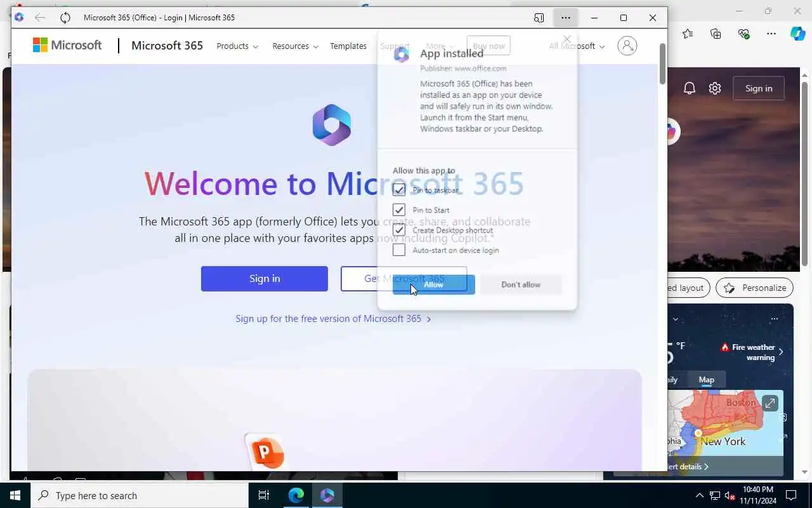The image size is (812, 508).
Task: Open Windows Start menu
Action: [15, 495]
